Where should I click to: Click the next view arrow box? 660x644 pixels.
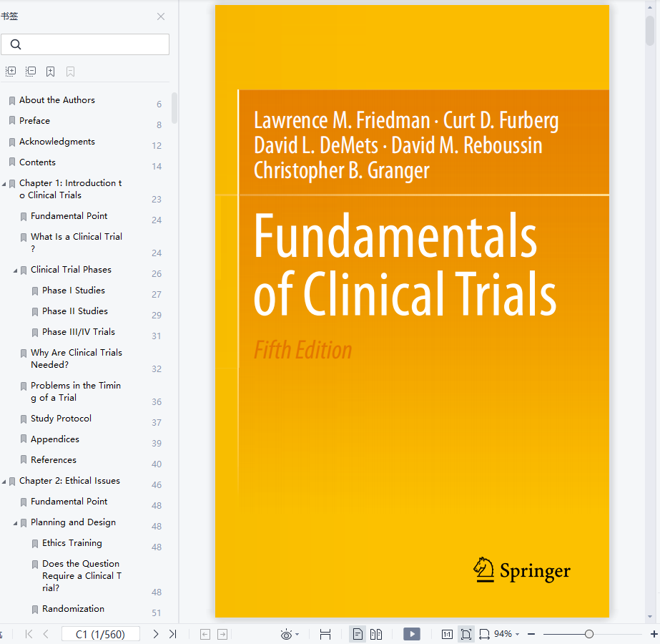[x=222, y=634]
